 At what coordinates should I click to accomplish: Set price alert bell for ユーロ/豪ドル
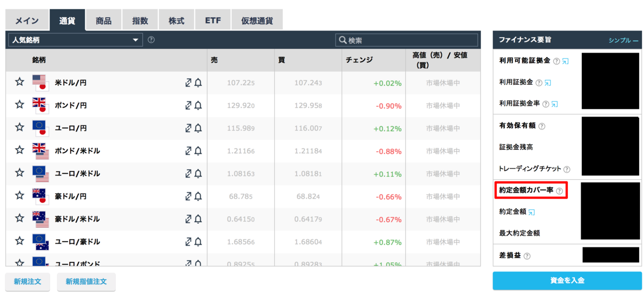[198, 242]
